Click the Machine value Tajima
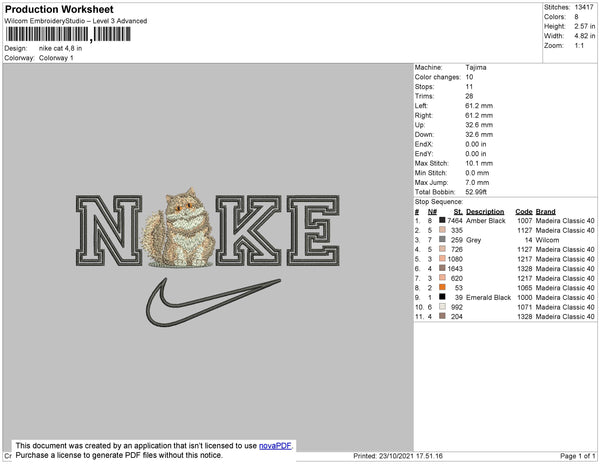The height and width of the screenshot is (464, 600). (x=476, y=67)
